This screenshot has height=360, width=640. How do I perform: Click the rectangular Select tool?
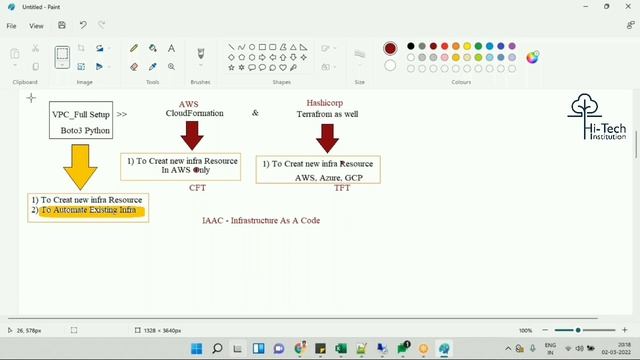(x=62, y=54)
